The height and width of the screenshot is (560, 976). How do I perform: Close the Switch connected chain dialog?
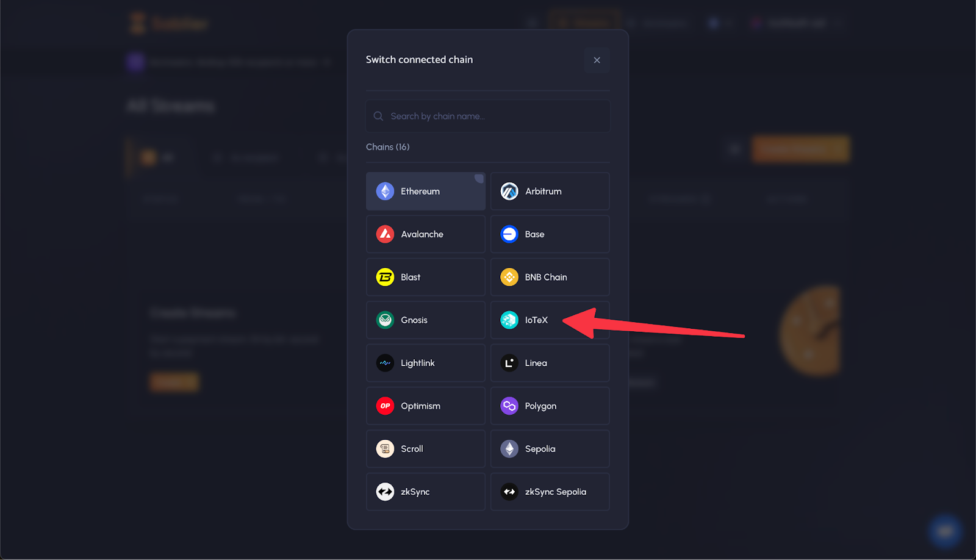click(x=597, y=60)
